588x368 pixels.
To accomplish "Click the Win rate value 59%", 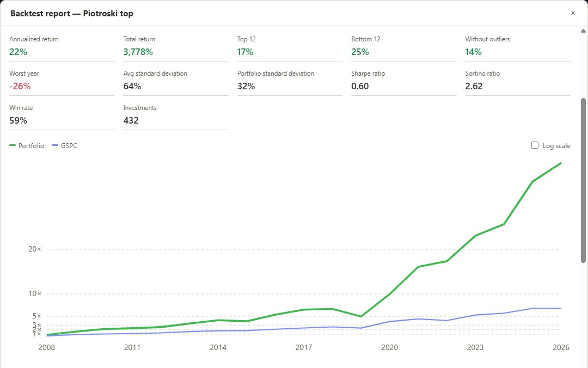I will click(18, 120).
